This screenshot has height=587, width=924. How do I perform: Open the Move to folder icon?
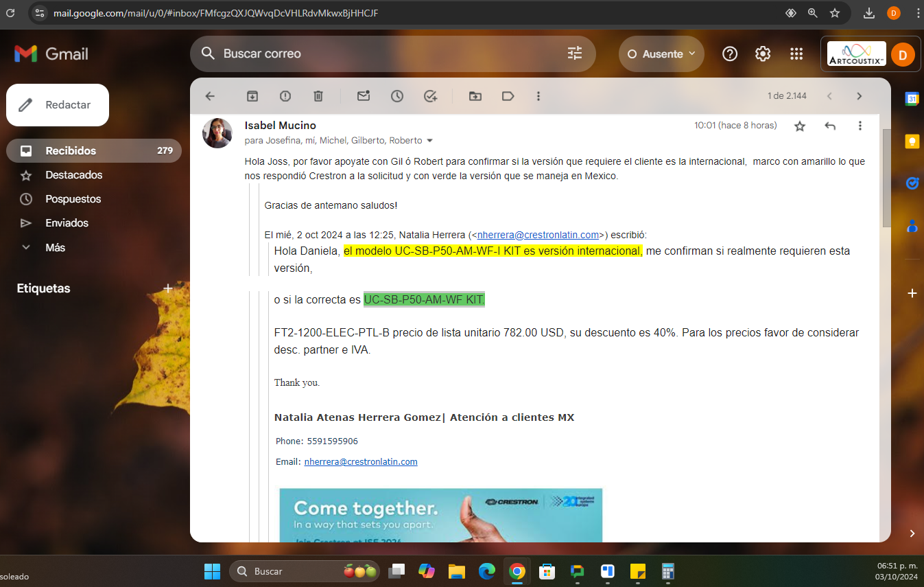click(x=475, y=96)
